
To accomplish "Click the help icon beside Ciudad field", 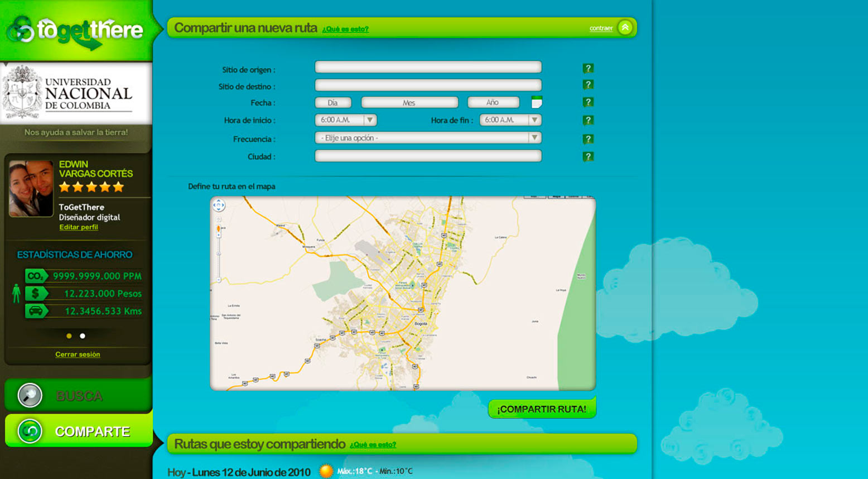I will pyautogui.click(x=587, y=156).
